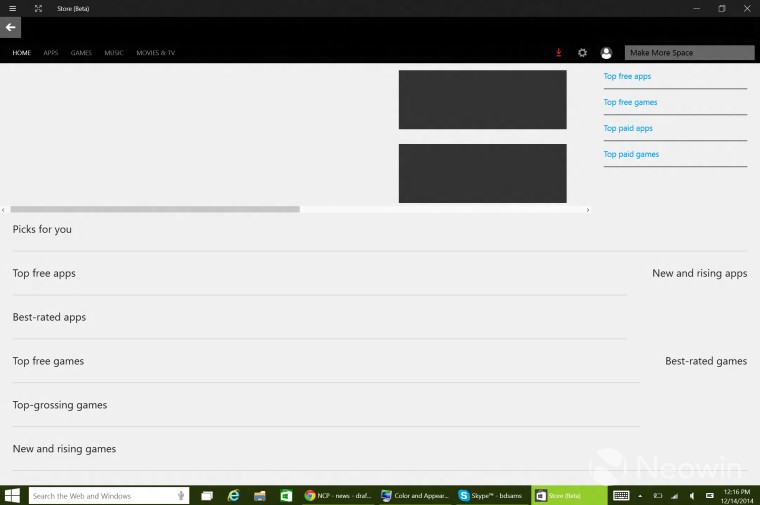The height and width of the screenshot is (505, 760).
Task: Select the upper dark featured tile
Action: (482, 99)
